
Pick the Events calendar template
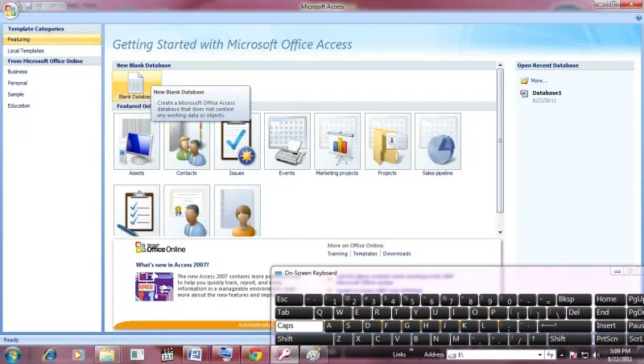tap(287, 141)
